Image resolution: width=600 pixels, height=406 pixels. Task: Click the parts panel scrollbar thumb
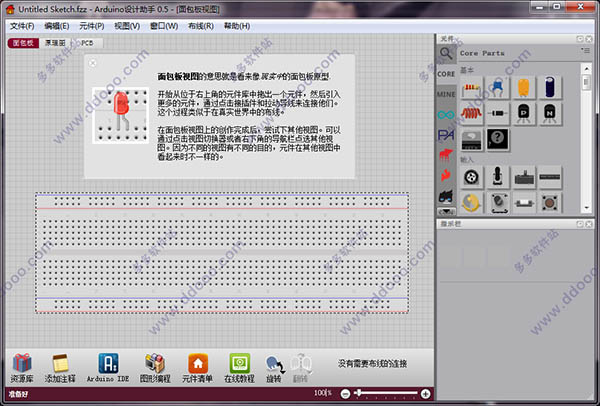[586, 82]
